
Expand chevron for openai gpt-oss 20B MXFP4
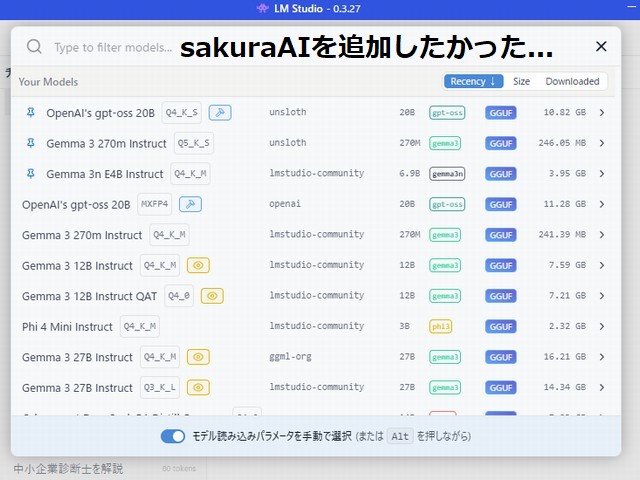tap(602, 204)
